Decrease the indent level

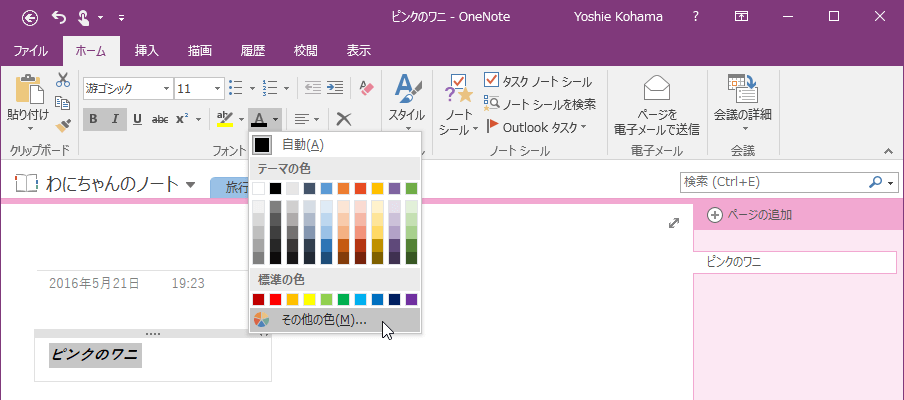tap(313, 88)
